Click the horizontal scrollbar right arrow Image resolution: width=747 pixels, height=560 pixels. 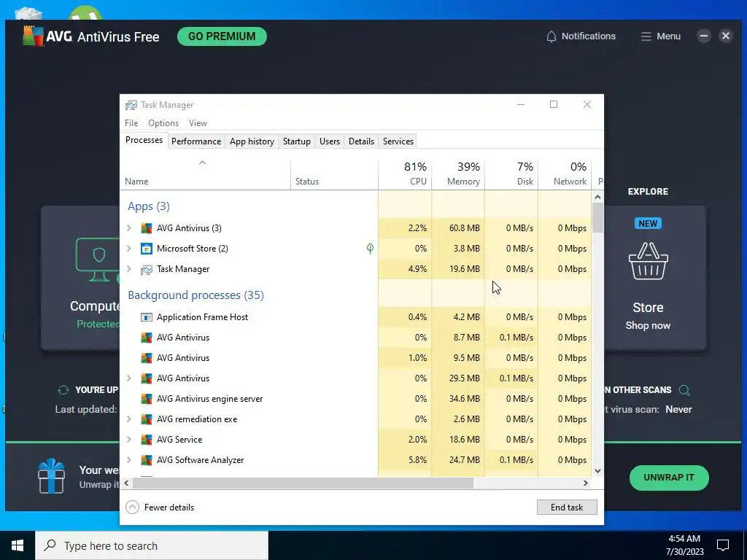[586, 483]
